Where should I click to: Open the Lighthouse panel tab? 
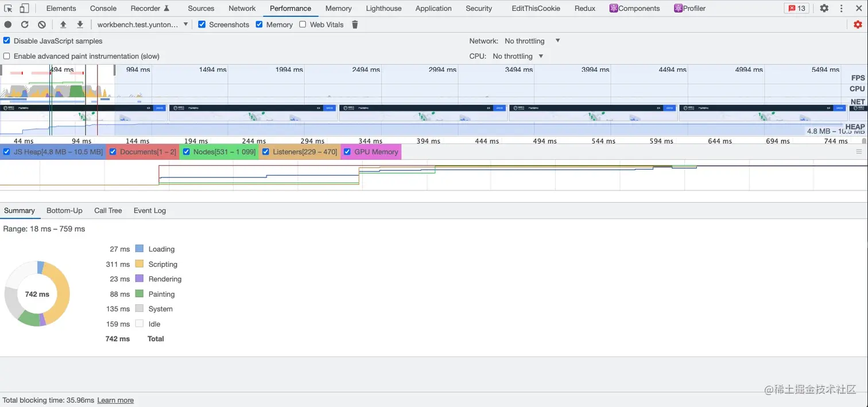[383, 8]
